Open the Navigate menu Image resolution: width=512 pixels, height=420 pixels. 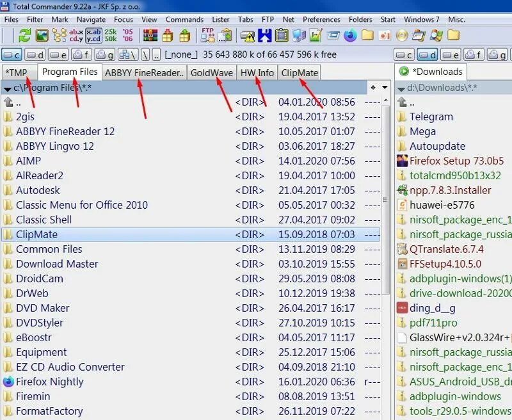[91, 20]
